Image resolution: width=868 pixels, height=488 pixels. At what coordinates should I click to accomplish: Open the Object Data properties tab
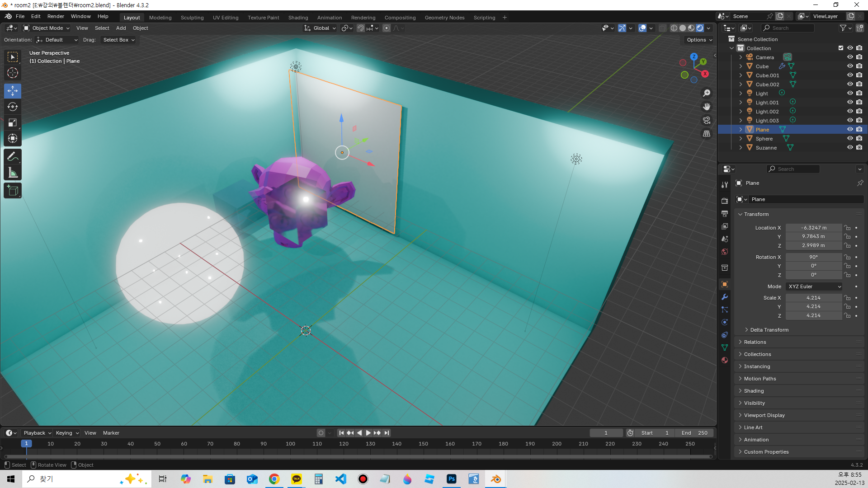725,347
